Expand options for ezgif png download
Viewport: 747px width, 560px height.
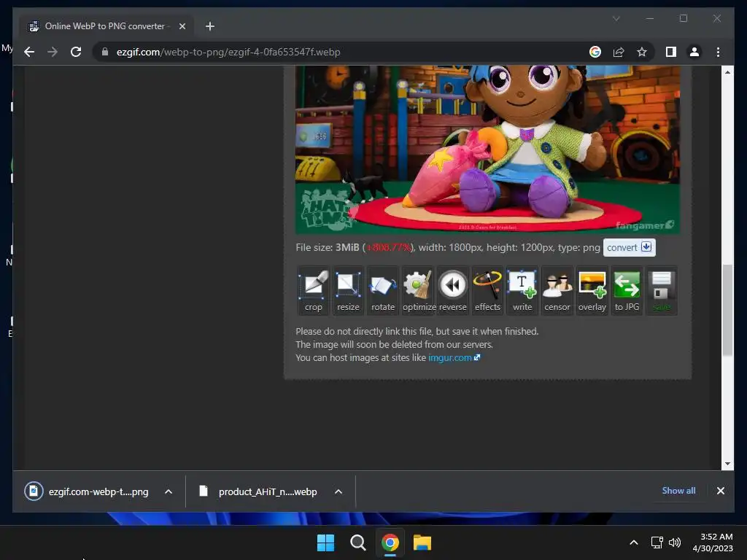pyautogui.click(x=169, y=491)
